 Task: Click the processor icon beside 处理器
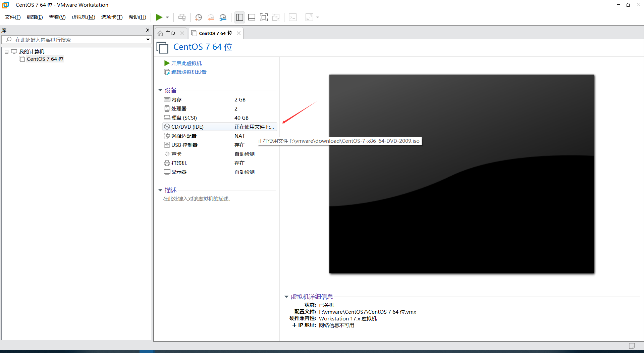tap(167, 108)
